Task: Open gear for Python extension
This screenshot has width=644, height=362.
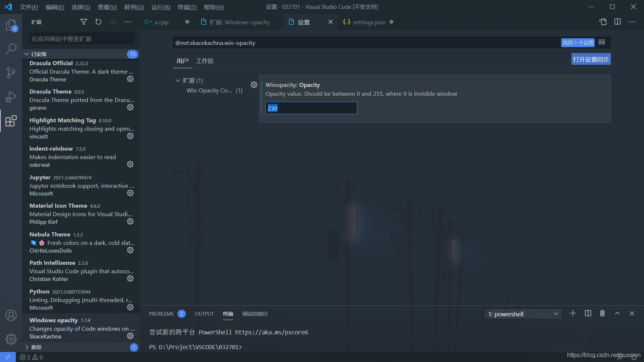Action: [130, 307]
